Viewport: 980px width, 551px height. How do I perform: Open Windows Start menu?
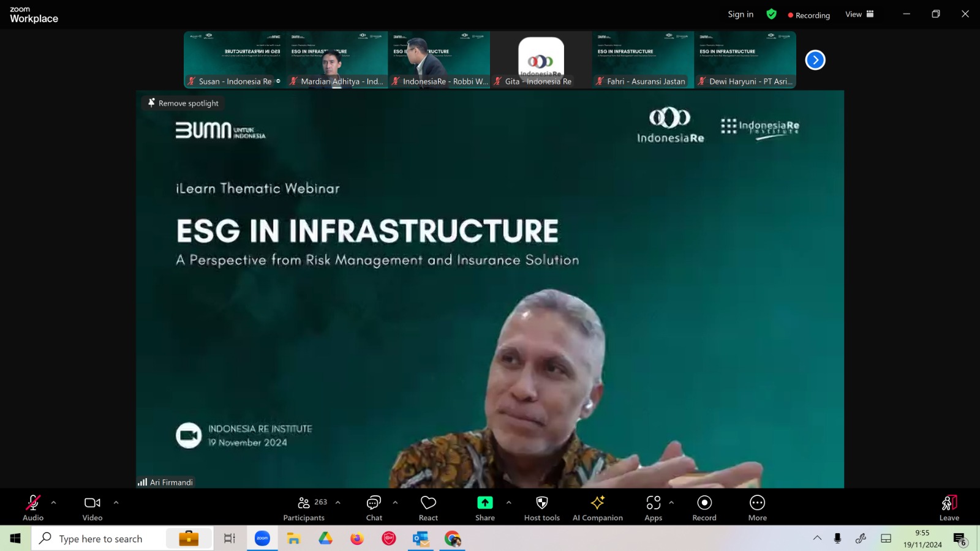coord(15,538)
